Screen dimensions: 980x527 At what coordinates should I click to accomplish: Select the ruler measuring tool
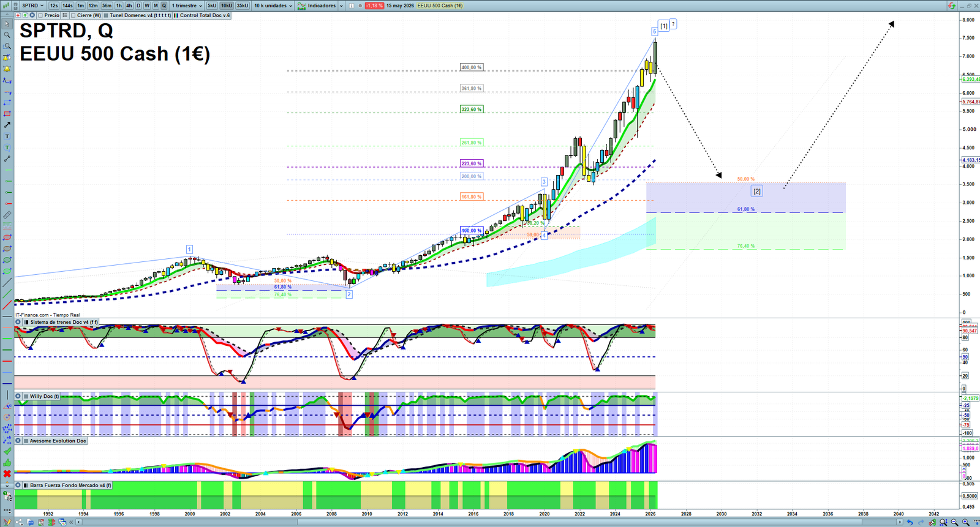coord(7,215)
